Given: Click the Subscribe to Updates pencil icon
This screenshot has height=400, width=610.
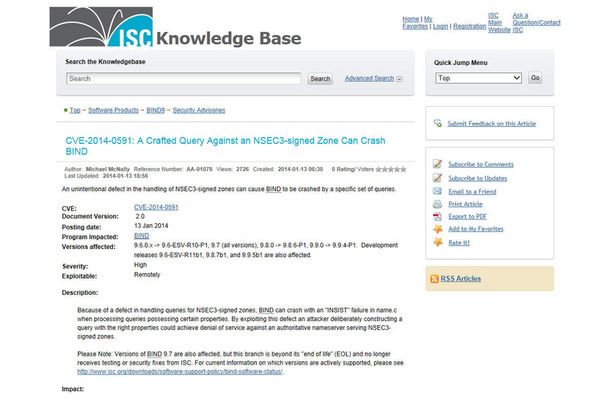Looking at the screenshot, I should coord(438,178).
